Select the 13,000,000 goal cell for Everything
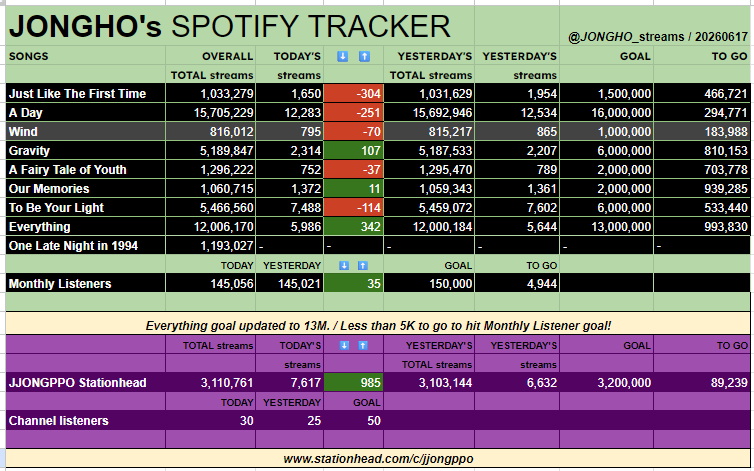This screenshot has width=754, height=471. point(606,227)
